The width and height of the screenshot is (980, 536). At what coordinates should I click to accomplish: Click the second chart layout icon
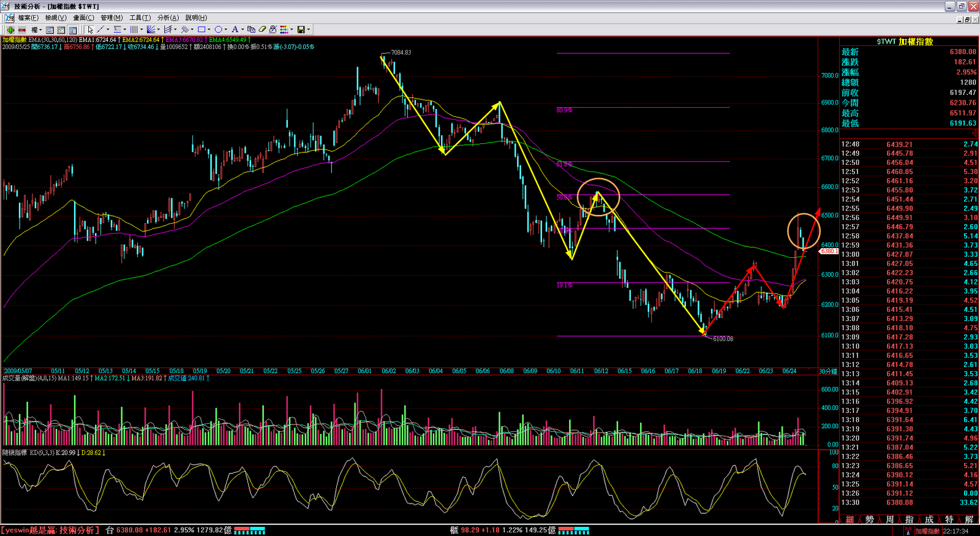click(x=61, y=30)
